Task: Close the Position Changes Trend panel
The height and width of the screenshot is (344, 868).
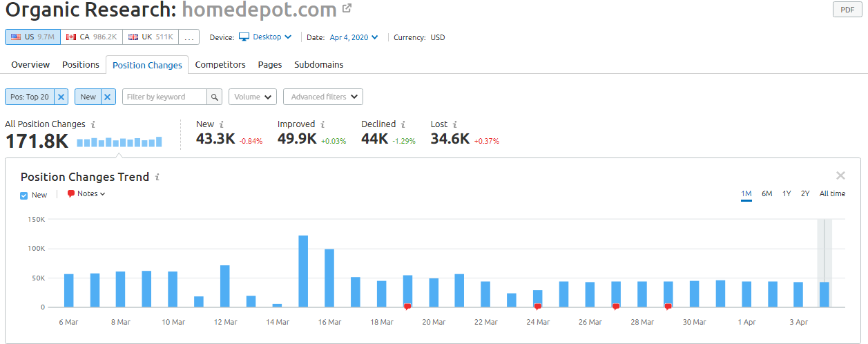Action: click(x=840, y=175)
